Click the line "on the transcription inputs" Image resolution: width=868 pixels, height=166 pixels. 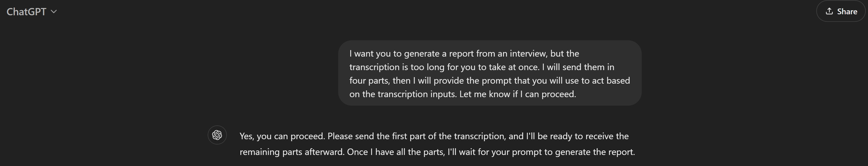pyautogui.click(x=463, y=94)
